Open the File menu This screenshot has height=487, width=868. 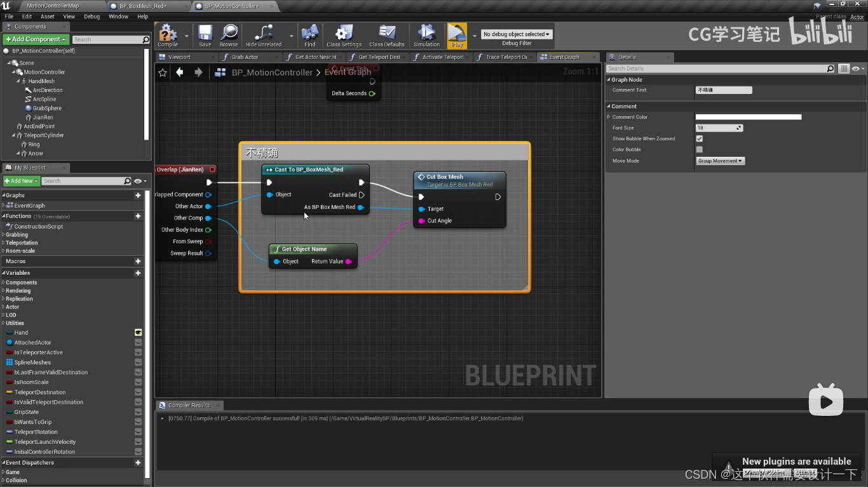pyautogui.click(x=9, y=17)
